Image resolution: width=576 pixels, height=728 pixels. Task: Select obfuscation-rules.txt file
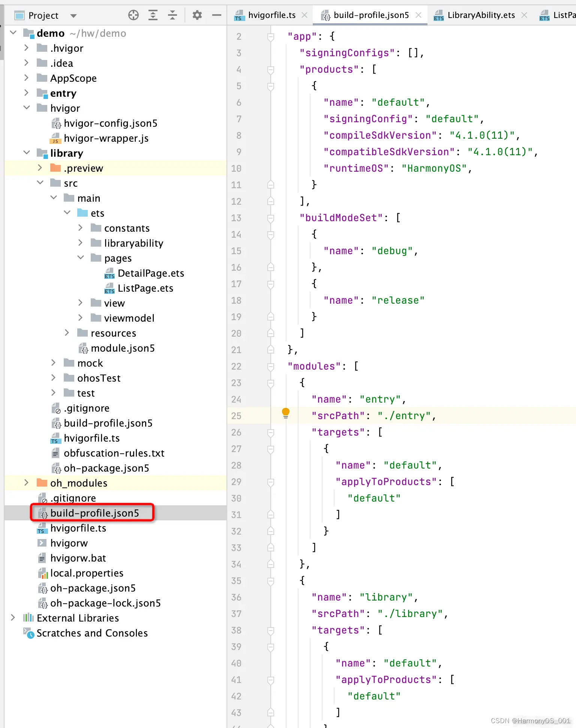(x=114, y=453)
